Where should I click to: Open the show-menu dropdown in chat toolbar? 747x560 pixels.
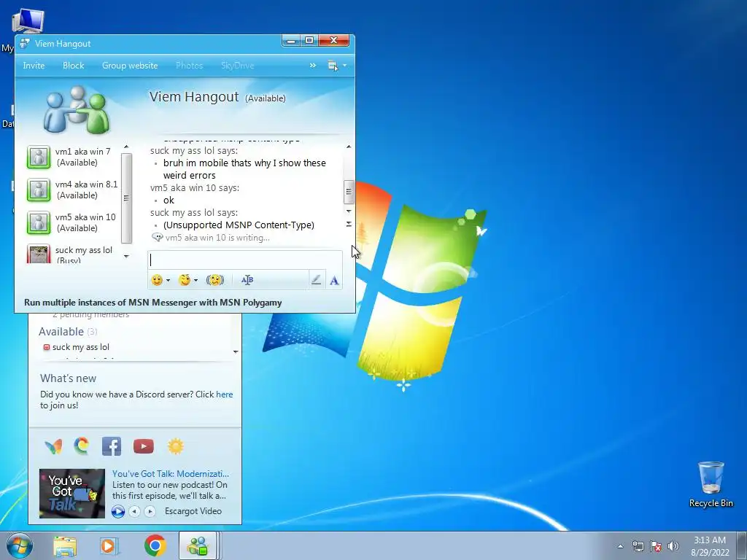(x=337, y=66)
